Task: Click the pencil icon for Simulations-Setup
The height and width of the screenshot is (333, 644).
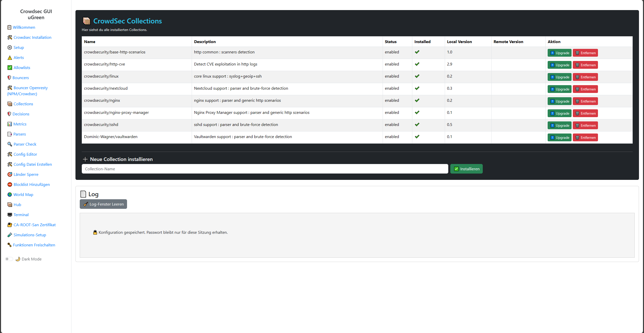Action: click(10, 235)
